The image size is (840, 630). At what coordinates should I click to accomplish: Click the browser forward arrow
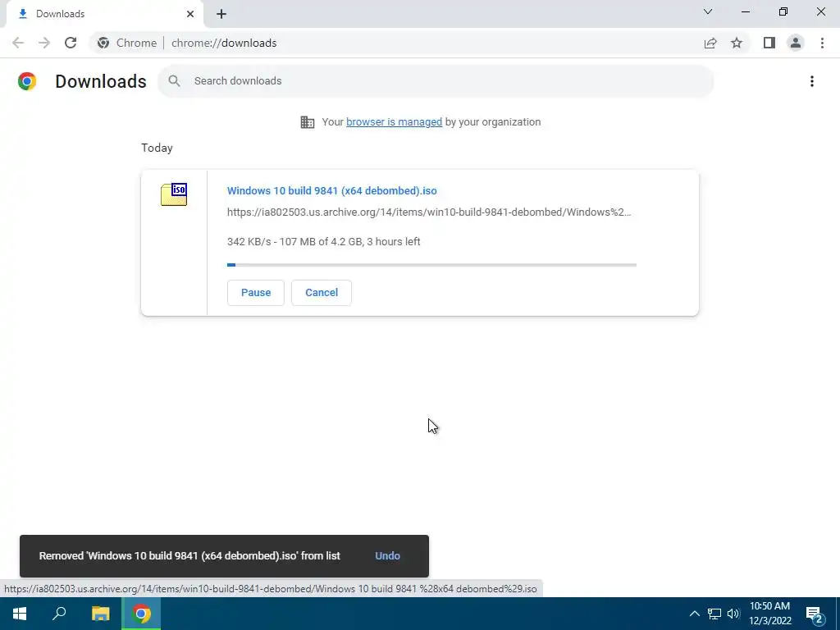44,43
